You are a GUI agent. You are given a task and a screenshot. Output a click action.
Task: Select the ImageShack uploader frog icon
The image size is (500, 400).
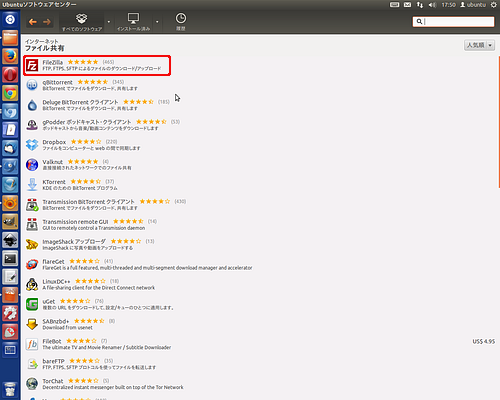pyautogui.click(x=32, y=244)
